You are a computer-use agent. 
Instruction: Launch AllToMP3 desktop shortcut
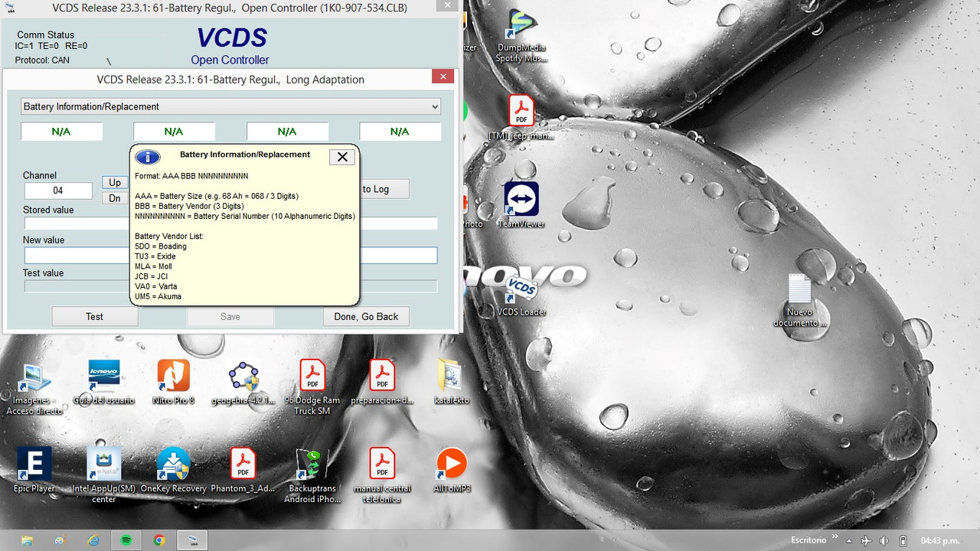coord(451,470)
